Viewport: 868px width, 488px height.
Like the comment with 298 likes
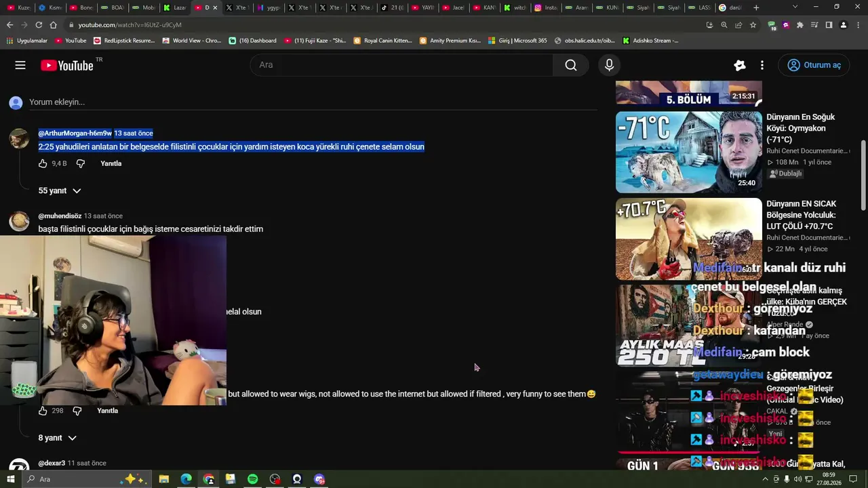(43, 411)
